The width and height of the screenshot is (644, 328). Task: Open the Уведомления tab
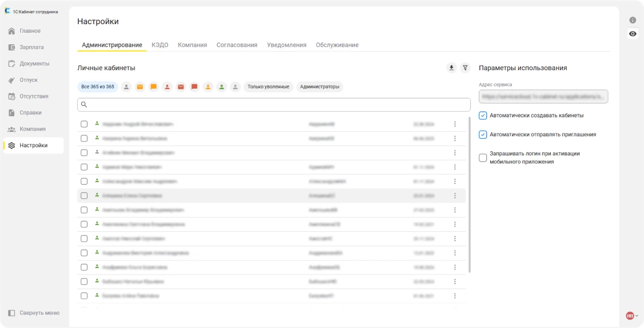[286, 45]
